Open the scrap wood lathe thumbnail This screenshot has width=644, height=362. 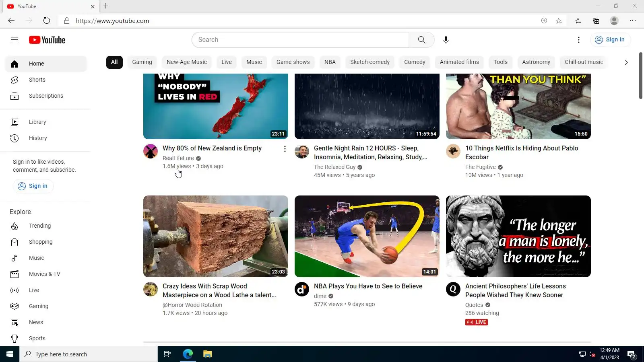click(x=216, y=236)
